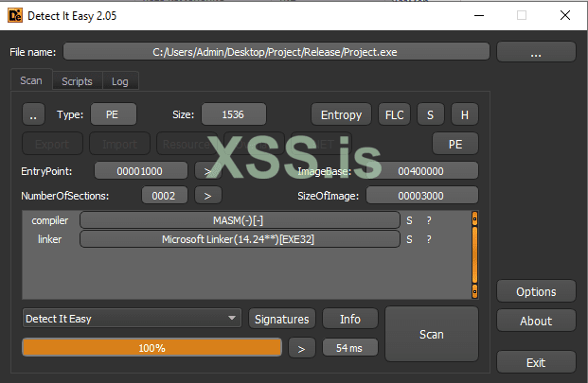The image size is (588, 383).
Task: Click Exit to quit the application
Action: (536, 362)
